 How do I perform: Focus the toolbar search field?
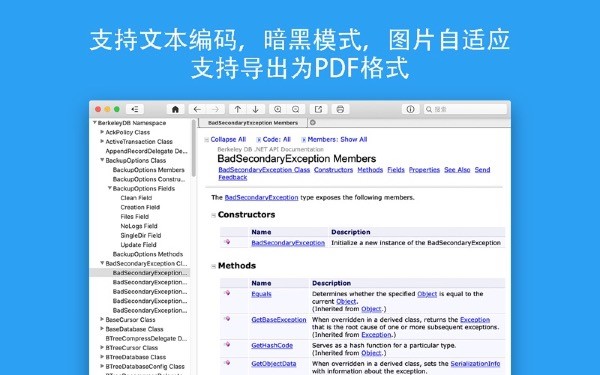point(465,109)
